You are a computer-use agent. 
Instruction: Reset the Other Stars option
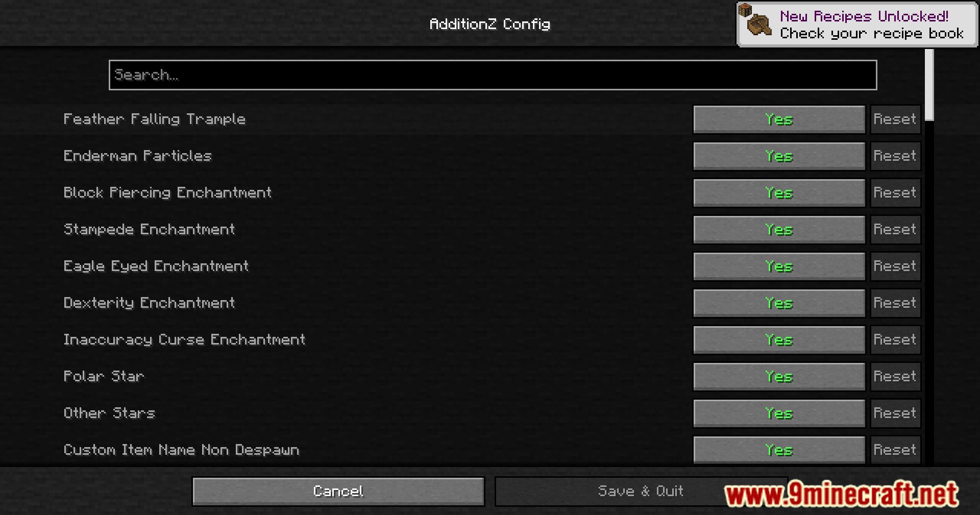coord(895,413)
